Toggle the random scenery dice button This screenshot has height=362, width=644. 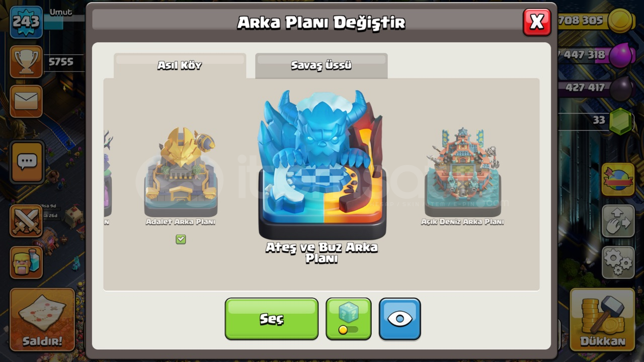(349, 319)
